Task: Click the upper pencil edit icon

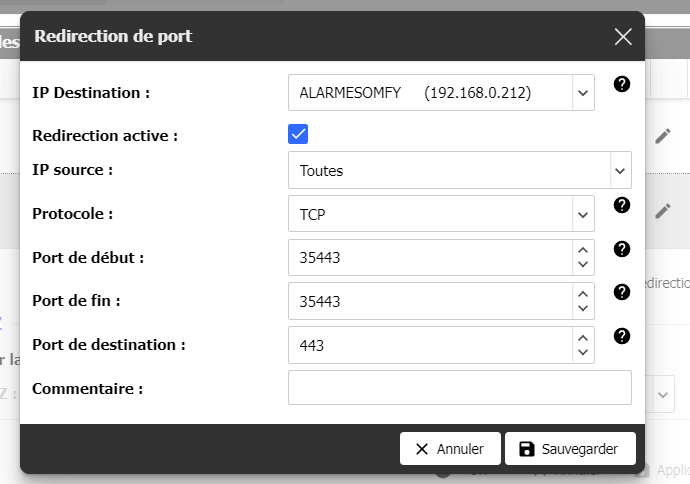Action: 662,136
